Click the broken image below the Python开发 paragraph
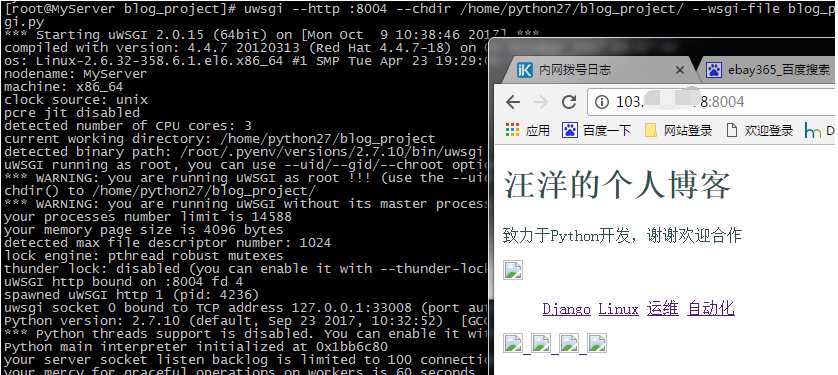The image size is (838, 375). click(x=513, y=270)
